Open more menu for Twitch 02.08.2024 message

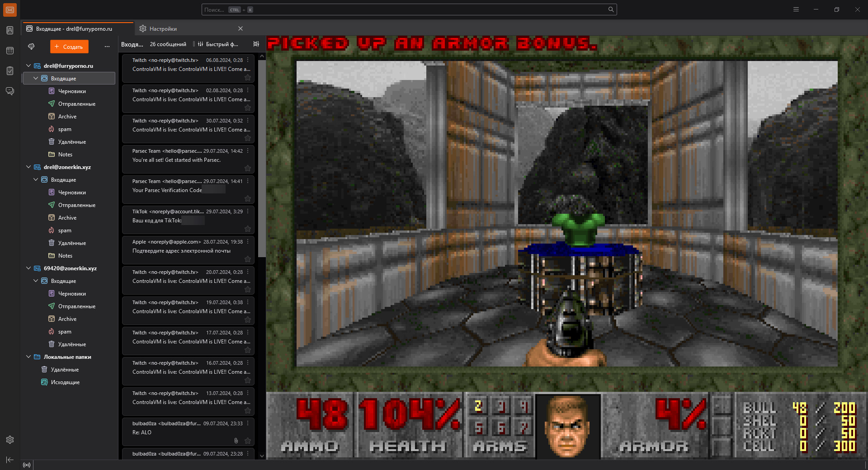pyautogui.click(x=248, y=90)
